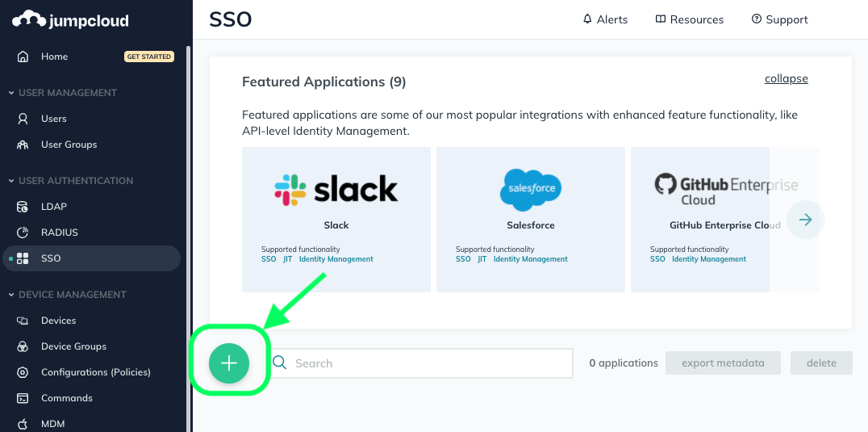This screenshot has width=868, height=432.
Task: Click Identity Management link on Slack card
Action: click(x=336, y=259)
